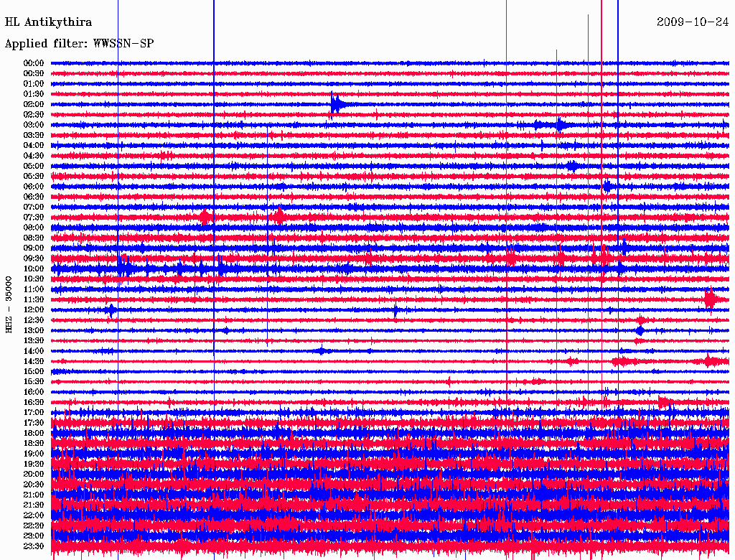Select the 23:00 time row label

coord(34,536)
